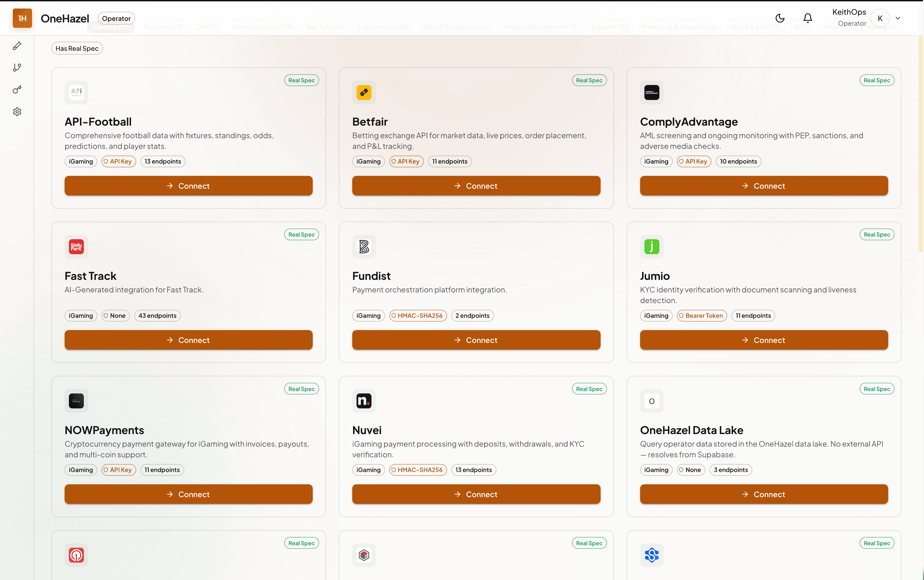The image size is (924, 580).
Task: Select the Payments (8) category tab
Action: click(163, 27)
